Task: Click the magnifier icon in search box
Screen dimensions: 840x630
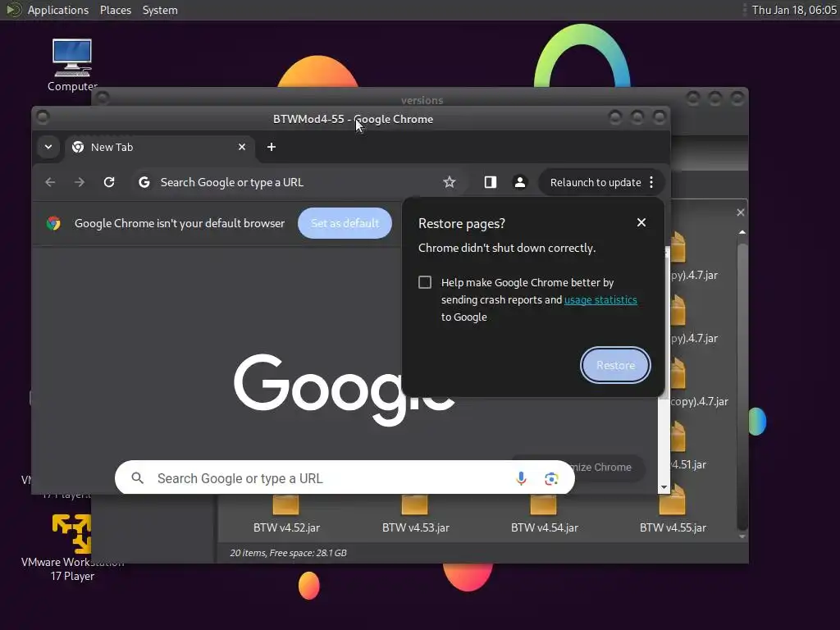Action: point(138,478)
